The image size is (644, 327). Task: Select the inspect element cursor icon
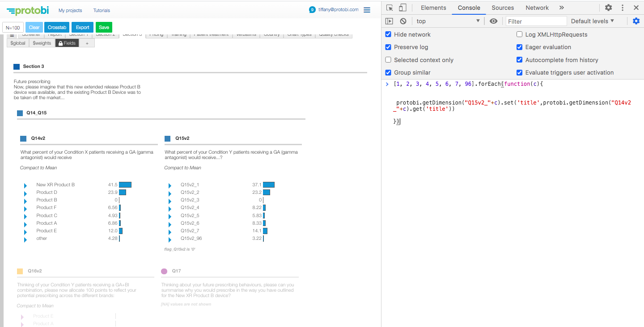[x=390, y=8]
